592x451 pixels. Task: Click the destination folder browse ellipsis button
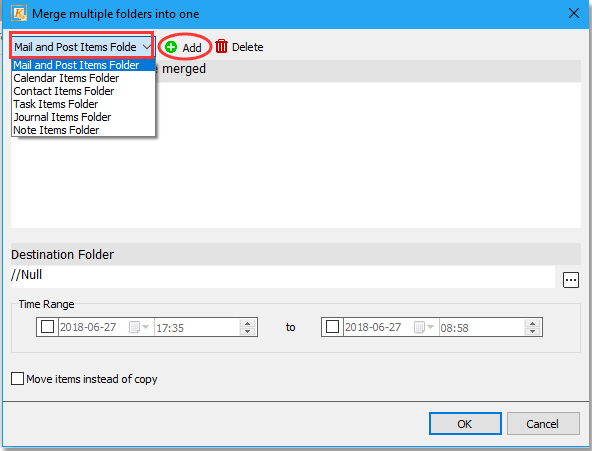tap(570, 280)
